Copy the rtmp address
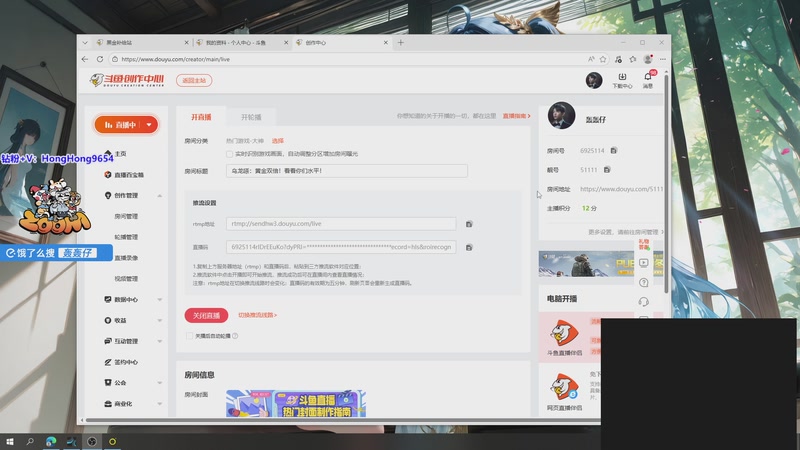The image size is (800, 450). click(x=469, y=224)
